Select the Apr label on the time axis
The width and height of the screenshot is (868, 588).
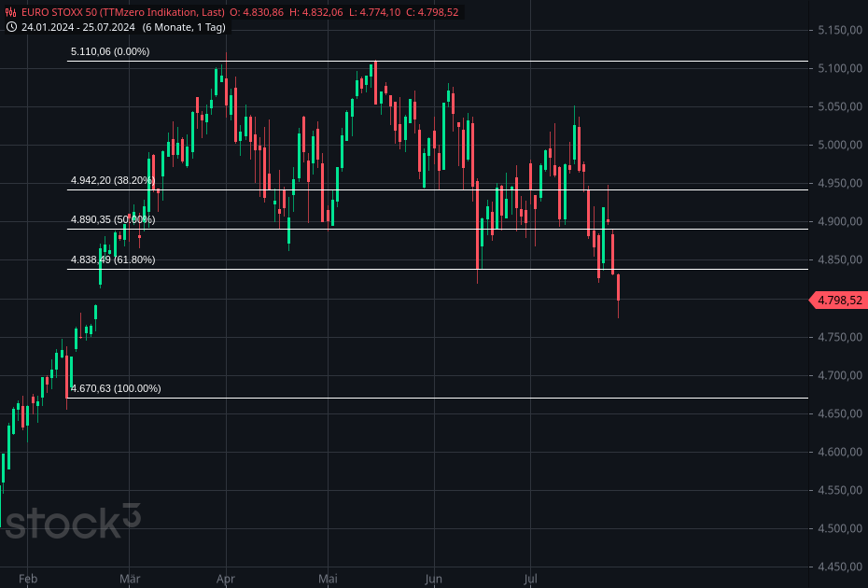[x=225, y=579]
